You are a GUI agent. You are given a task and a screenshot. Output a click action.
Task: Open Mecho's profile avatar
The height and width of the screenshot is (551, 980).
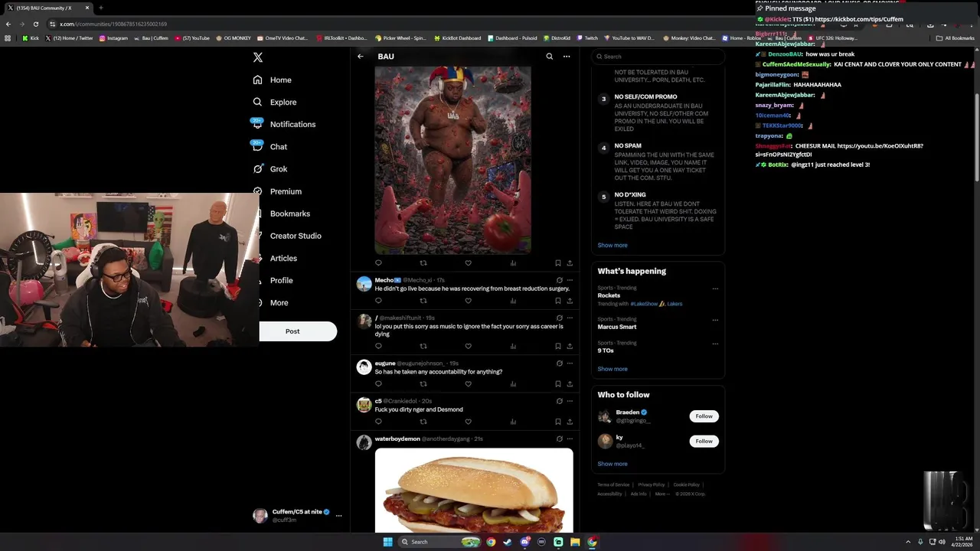tap(364, 284)
